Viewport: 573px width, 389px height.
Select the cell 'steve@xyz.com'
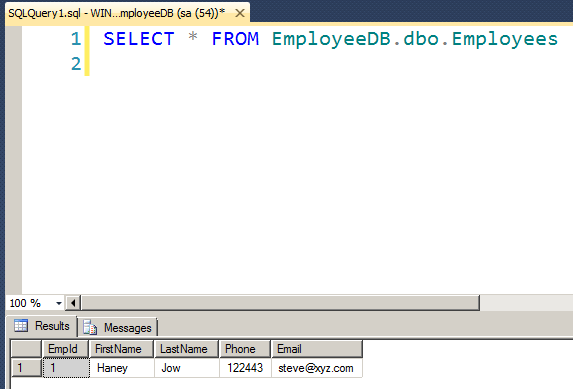point(317,368)
